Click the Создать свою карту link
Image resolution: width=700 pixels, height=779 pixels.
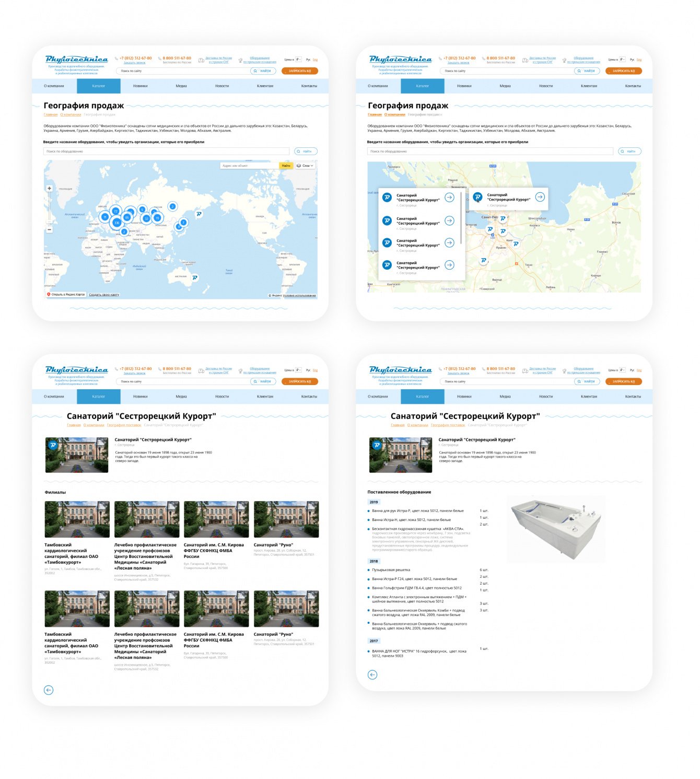coord(104,295)
